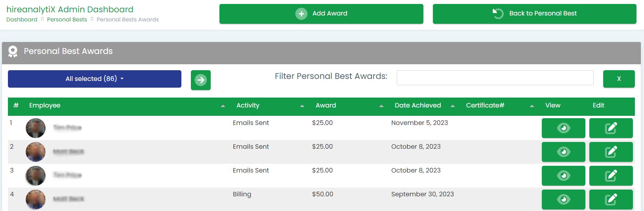Open the All selected (86) dropdown

pos(95,79)
